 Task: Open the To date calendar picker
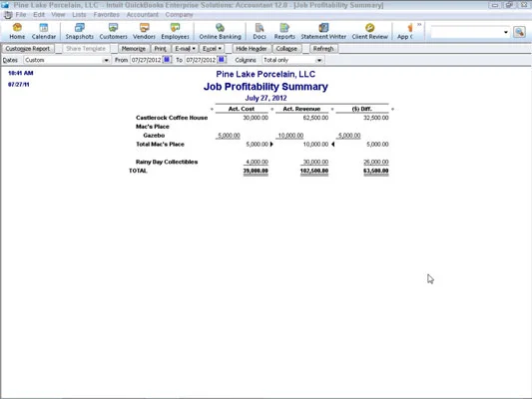[x=222, y=60]
